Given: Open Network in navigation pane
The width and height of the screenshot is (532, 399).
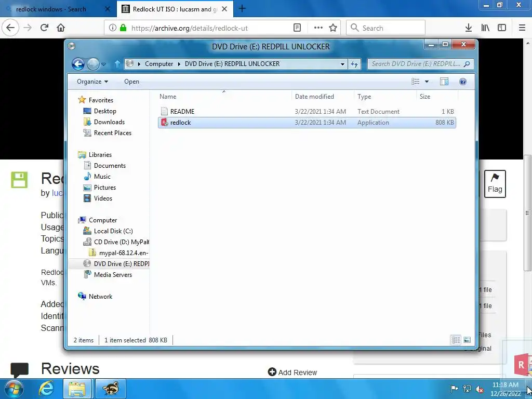Looking at the screenshot, I should tap(100, 297).
